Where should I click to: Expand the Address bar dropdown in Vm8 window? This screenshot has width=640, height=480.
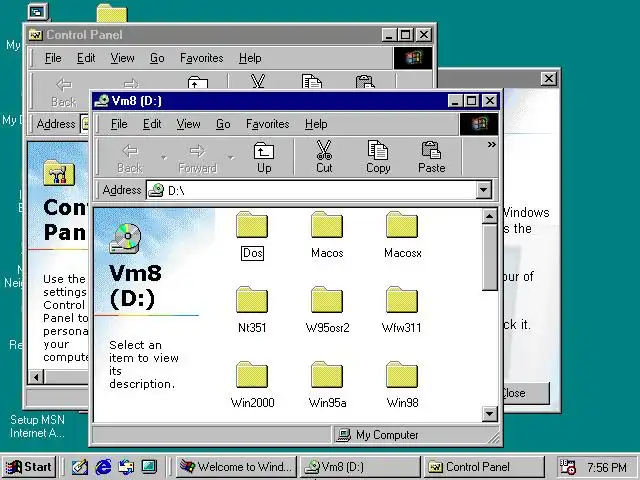(483, 190)
